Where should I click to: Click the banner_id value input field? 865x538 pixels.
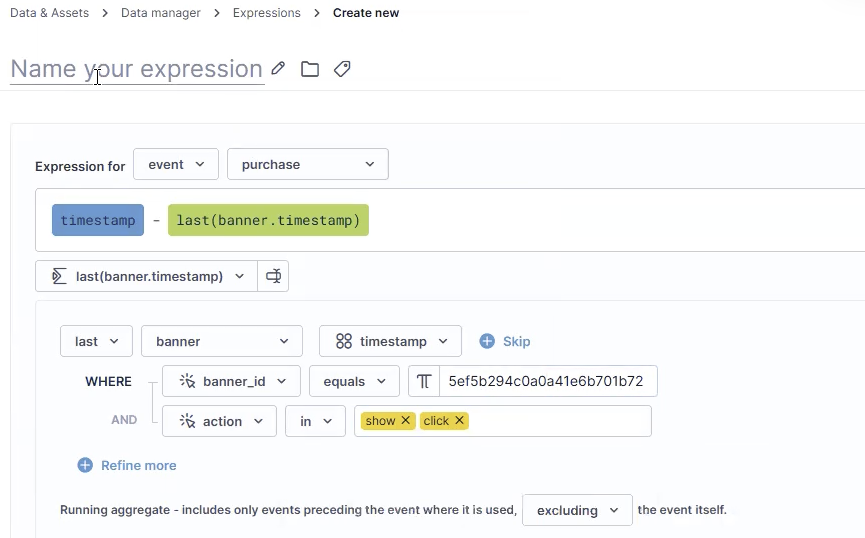coord(548,381)
